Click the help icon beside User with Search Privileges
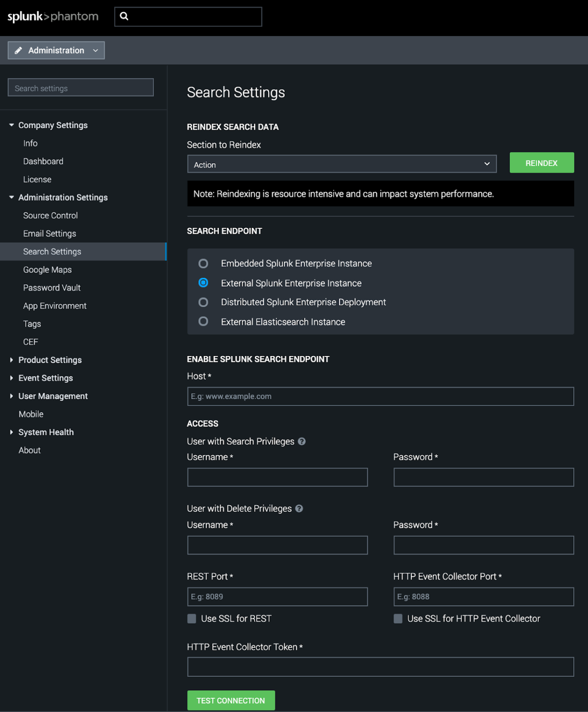 (302, 441)
